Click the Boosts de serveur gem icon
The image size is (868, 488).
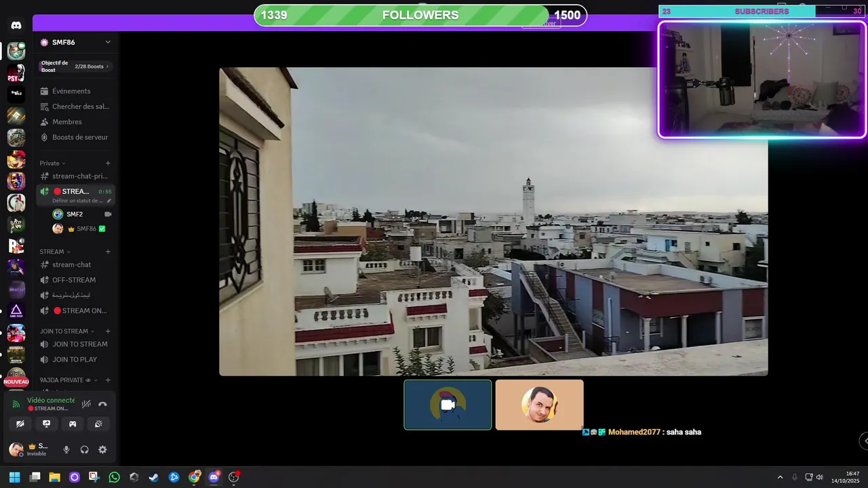click(44, 137)
